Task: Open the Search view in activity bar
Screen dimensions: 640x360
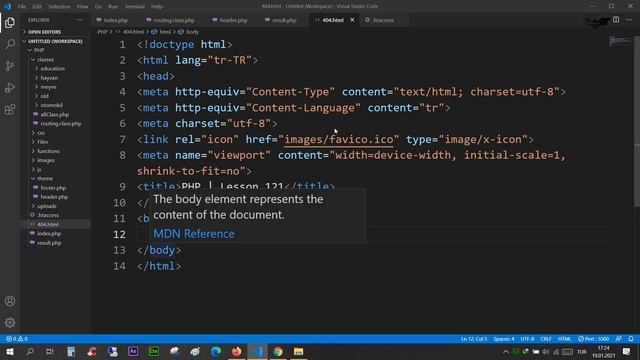Action: coord(10,44)
